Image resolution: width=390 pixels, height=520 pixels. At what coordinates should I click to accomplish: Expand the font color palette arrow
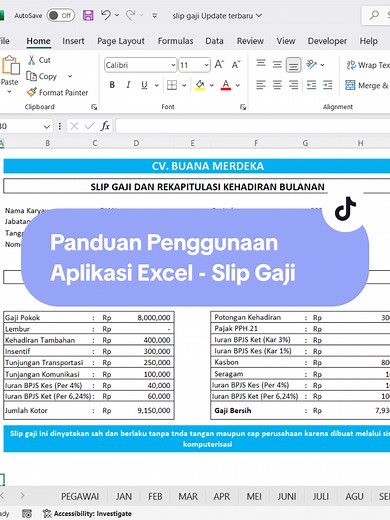point(238,85)
